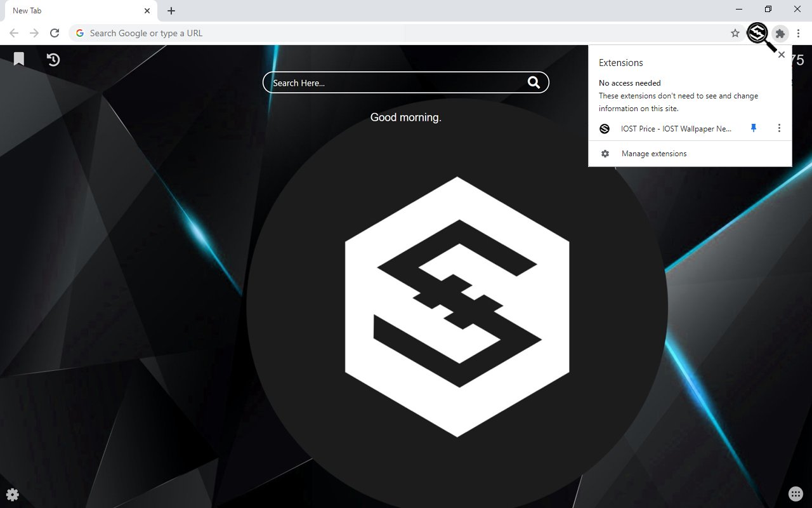This screenshot has width=812, height=508.
Task: Click the IOST logo icon in the extensions list
Action: coord(605,128)
